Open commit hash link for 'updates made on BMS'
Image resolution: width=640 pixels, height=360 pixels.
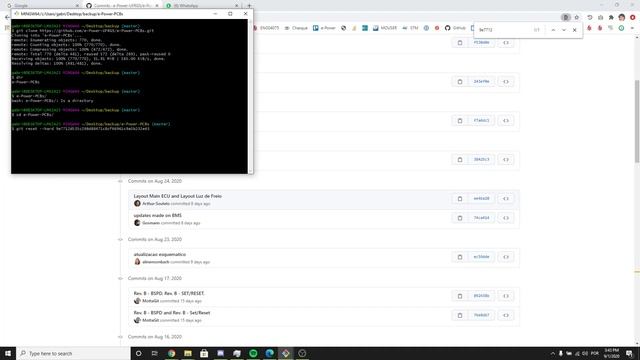point(481,218)
